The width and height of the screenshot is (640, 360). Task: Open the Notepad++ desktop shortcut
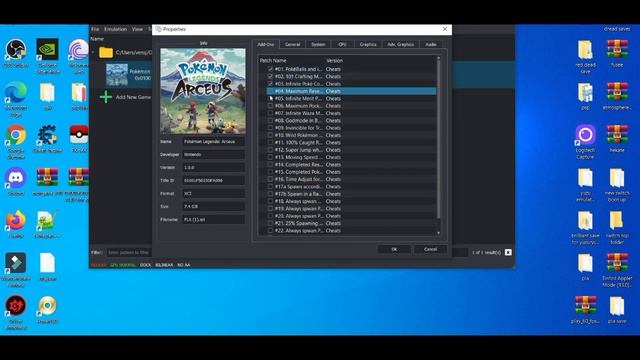coord(47,221)
